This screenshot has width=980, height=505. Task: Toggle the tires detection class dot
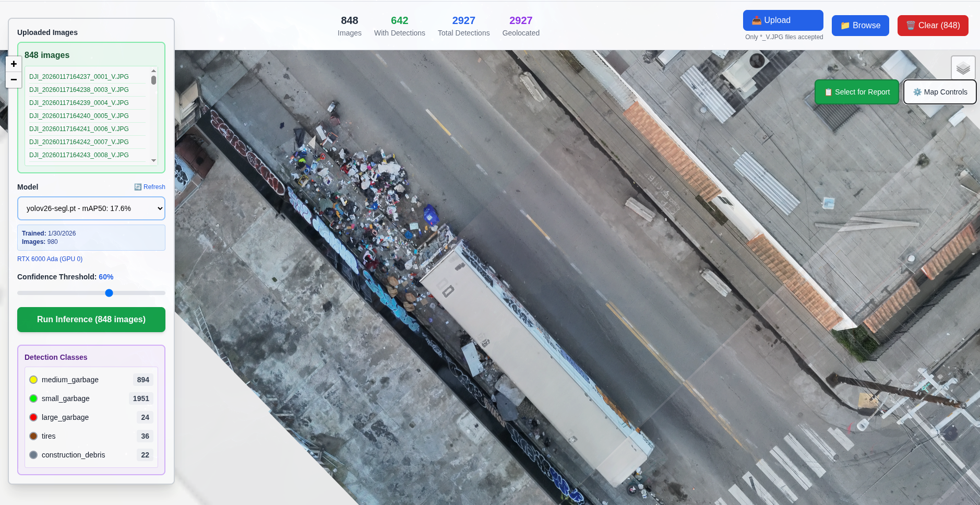[33, 436]
